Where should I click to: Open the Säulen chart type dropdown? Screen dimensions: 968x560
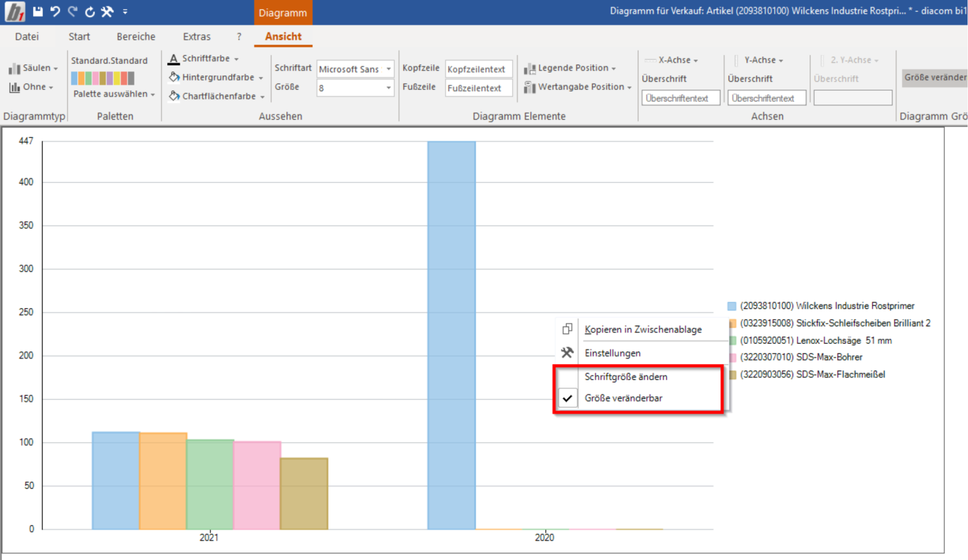[33, 68]
